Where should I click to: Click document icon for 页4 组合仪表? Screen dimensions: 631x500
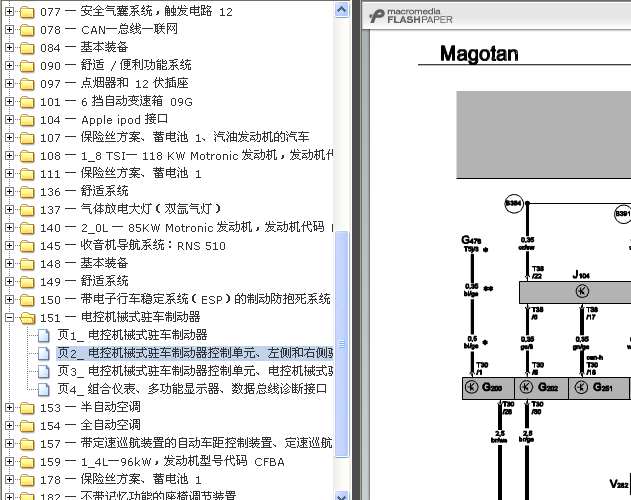click(x=44, y=389)
